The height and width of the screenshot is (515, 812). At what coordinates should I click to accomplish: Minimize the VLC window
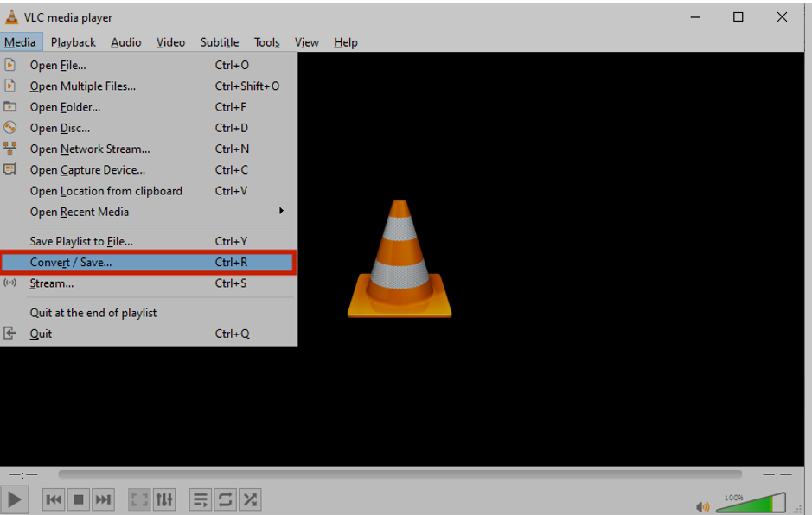click(695, 17)
